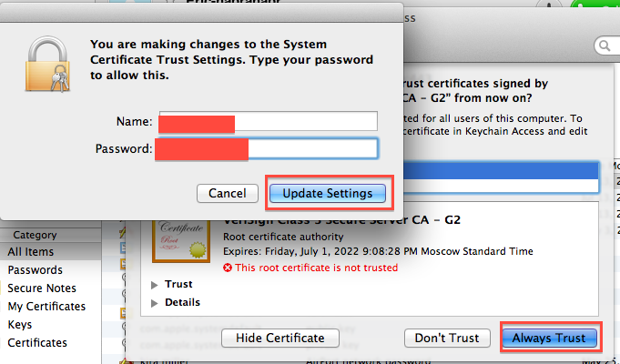Confirm with Update Settings button
Screen dimensions: 620x364
point(327,193)
